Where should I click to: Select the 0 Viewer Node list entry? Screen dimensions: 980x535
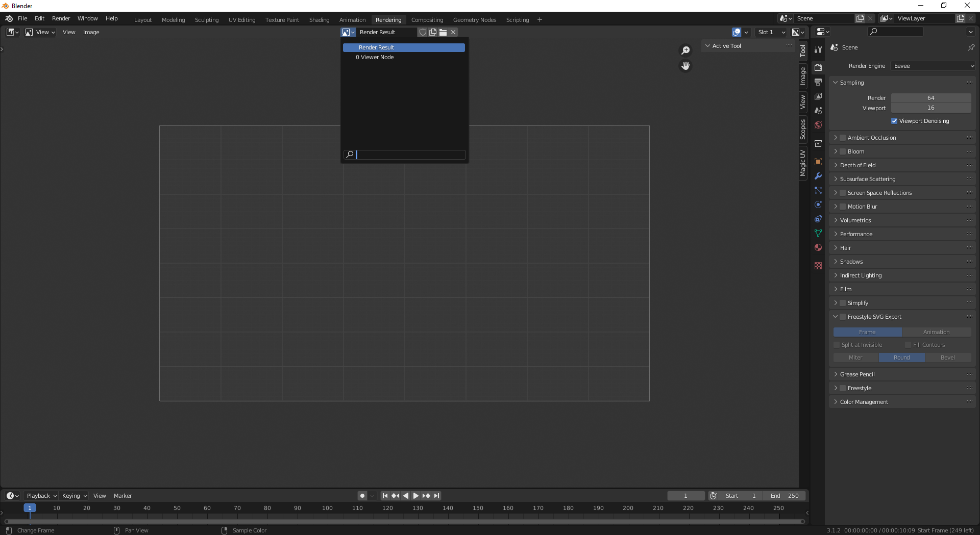(404, 57)
